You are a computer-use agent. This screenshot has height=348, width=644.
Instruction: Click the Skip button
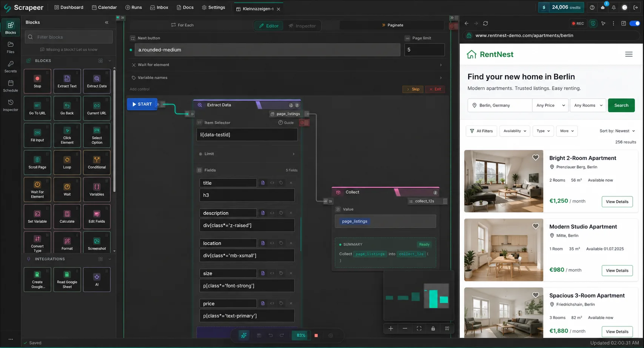click(x=413, y=89)
